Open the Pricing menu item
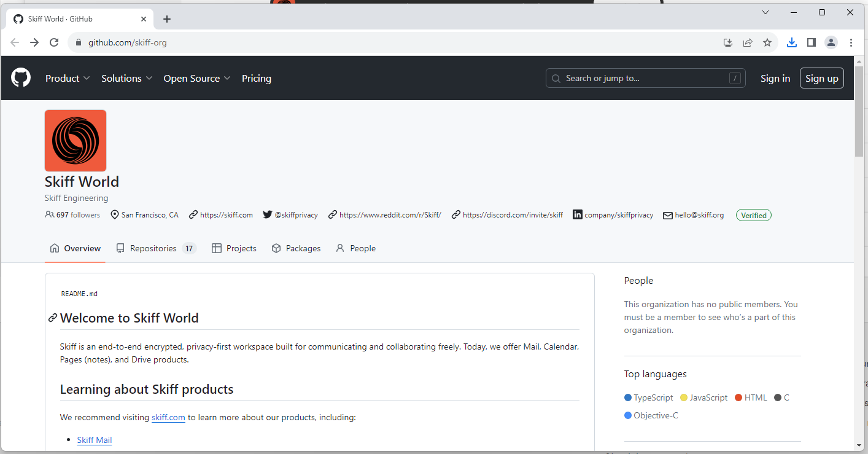 coord(257,78)
